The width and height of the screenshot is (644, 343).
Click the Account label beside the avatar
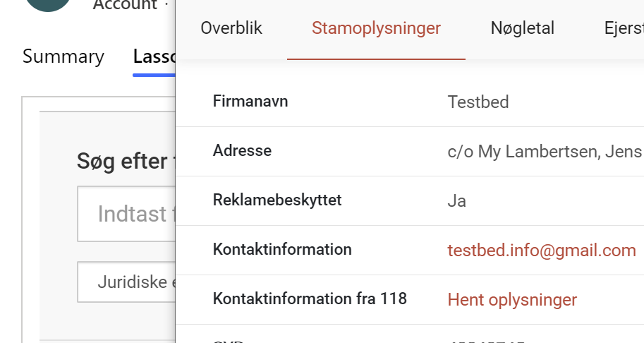coord(125,5)
